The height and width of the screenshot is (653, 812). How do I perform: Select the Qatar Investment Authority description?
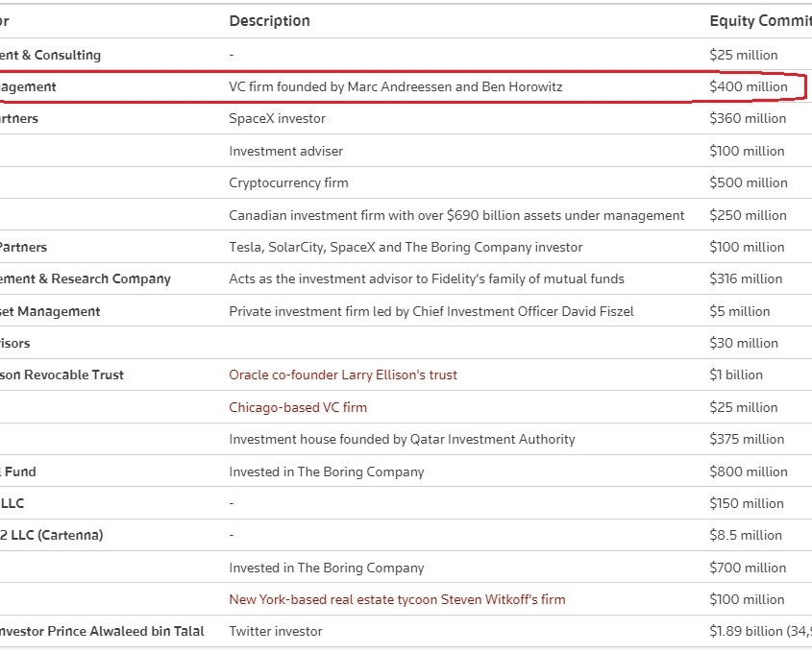point(402,439)
